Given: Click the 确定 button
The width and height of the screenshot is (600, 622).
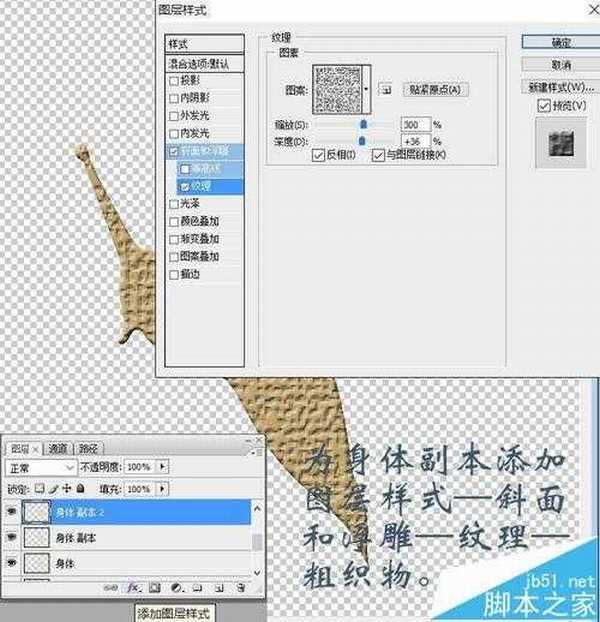Looking at the screenshot, I should point(561,42).
